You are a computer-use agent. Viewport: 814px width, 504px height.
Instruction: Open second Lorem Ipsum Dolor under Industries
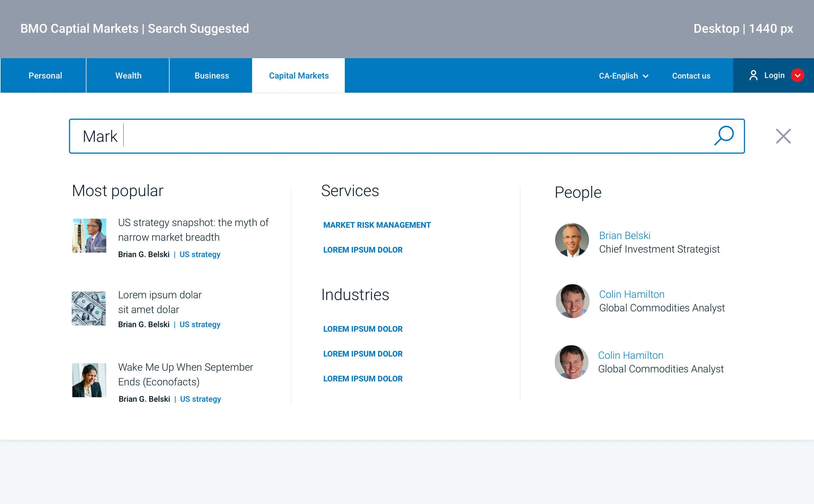pos(363,354)
